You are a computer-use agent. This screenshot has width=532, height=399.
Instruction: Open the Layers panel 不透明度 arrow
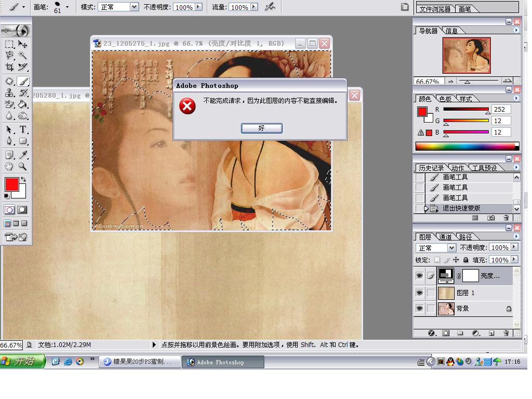[x=515, y=247]
